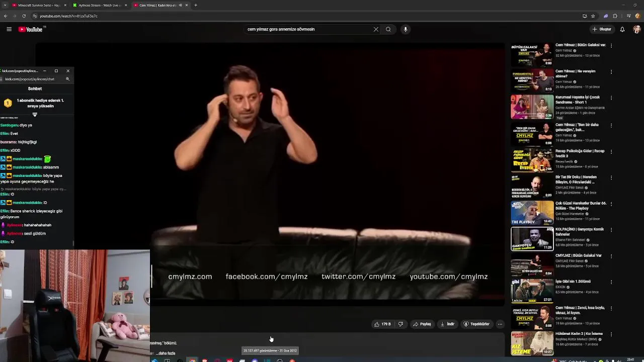
Task: Click the gold rank 1 badge in chat
Action: 8,103
